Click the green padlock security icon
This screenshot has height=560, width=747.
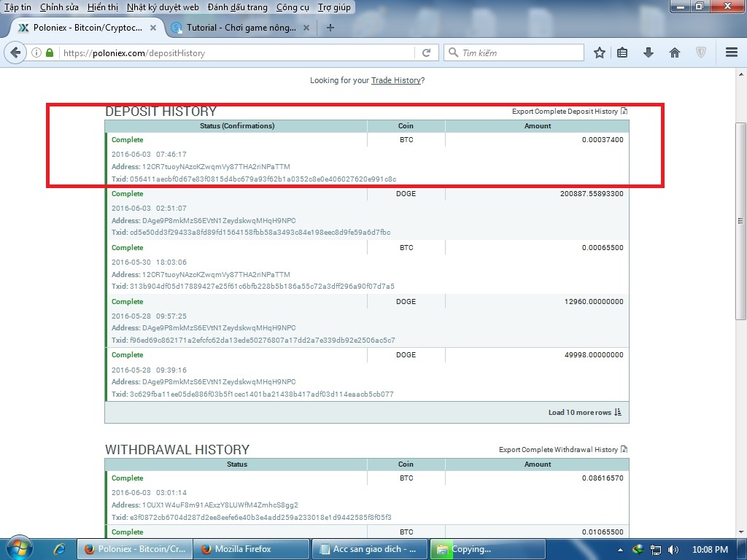point(50,52)
